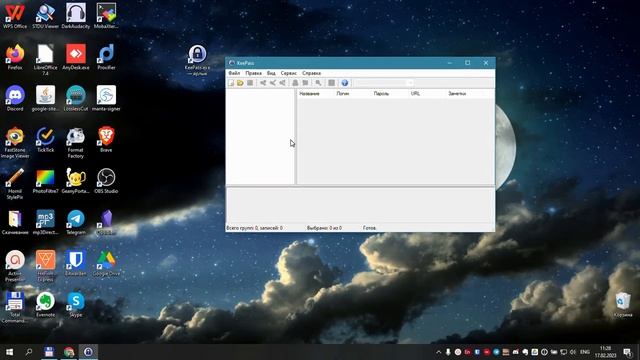
Task: Switch to Chrome on the taskbar
Action: coord(69,352)
